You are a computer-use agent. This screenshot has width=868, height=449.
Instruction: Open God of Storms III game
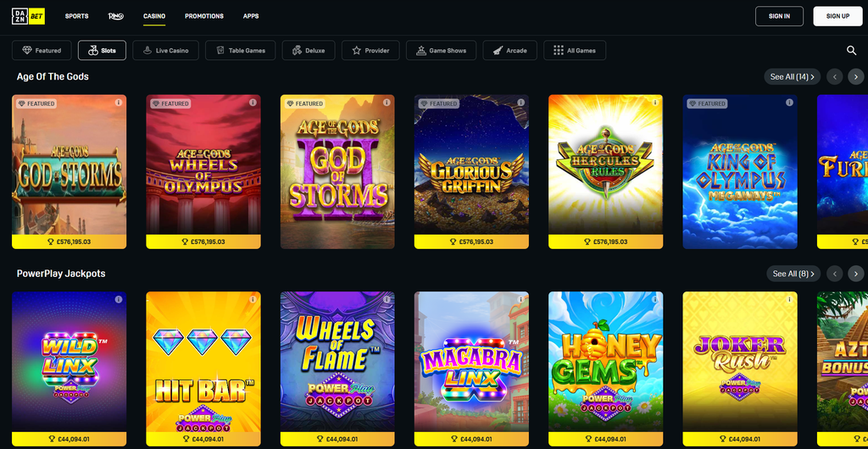tap(337, 171)
